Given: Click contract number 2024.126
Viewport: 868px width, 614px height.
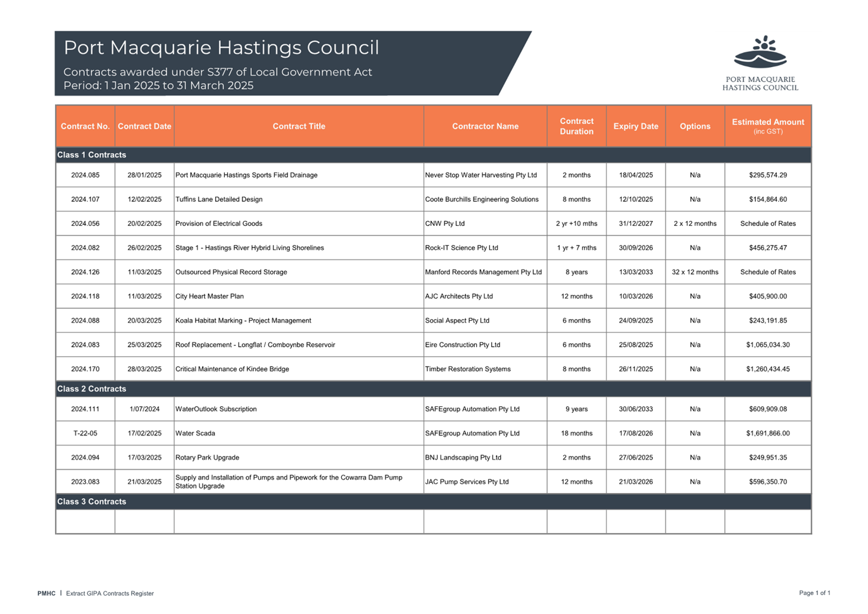Looking at the screenshot, I should click(x=85, y=272).
